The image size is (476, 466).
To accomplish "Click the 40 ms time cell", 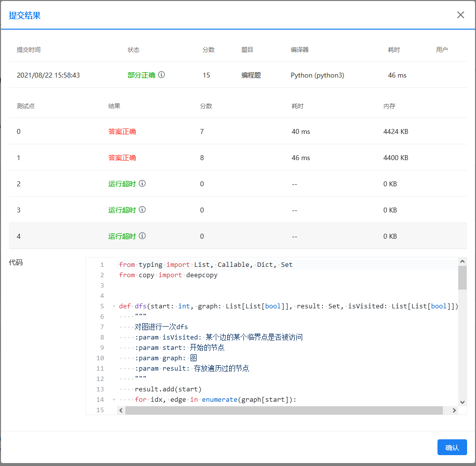I will (301, 131).
